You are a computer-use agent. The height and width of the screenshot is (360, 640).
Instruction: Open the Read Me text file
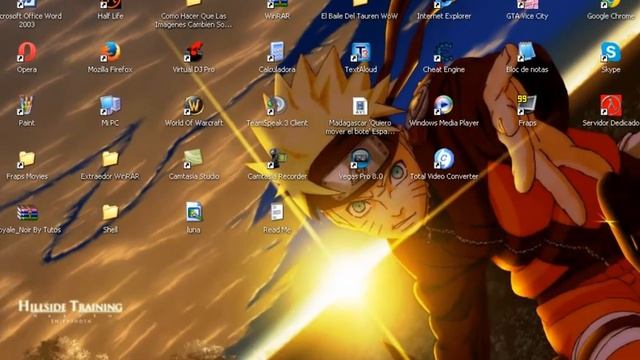(x=277, y=212)
